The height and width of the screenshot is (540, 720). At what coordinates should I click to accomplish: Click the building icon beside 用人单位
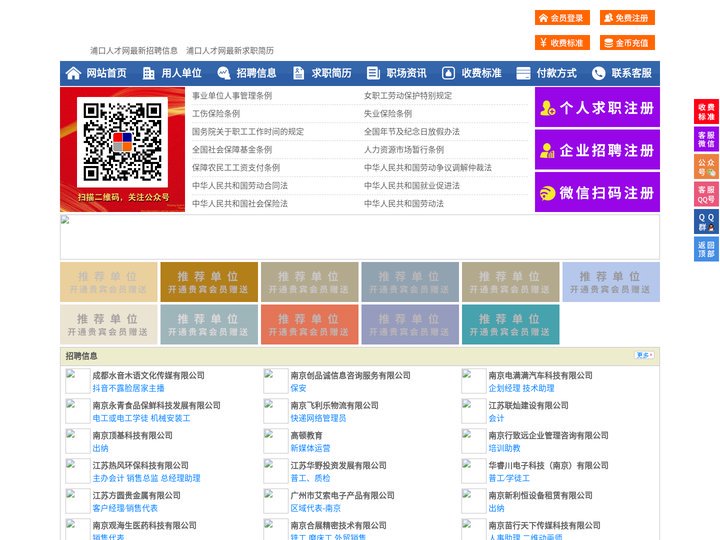pos(148,73)
